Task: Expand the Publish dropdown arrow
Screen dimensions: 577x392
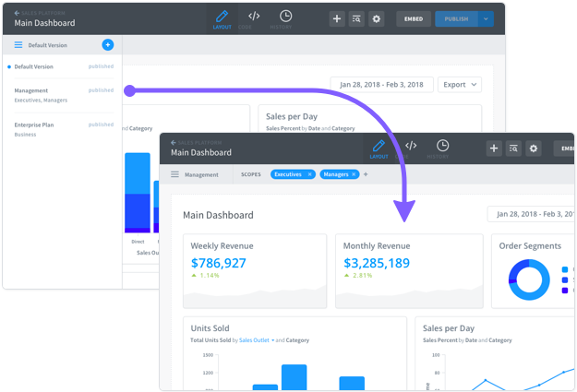Action: [x=486, y=18]
